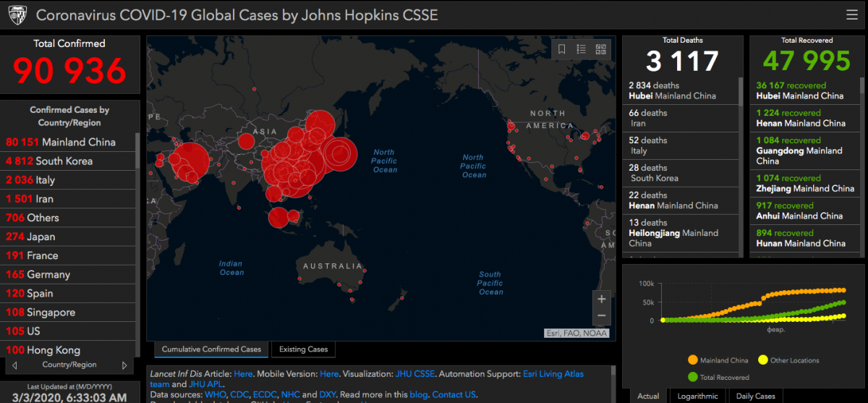
Task: Open the Lancet Inf Dis Article Here link
Action: [243, 374]
